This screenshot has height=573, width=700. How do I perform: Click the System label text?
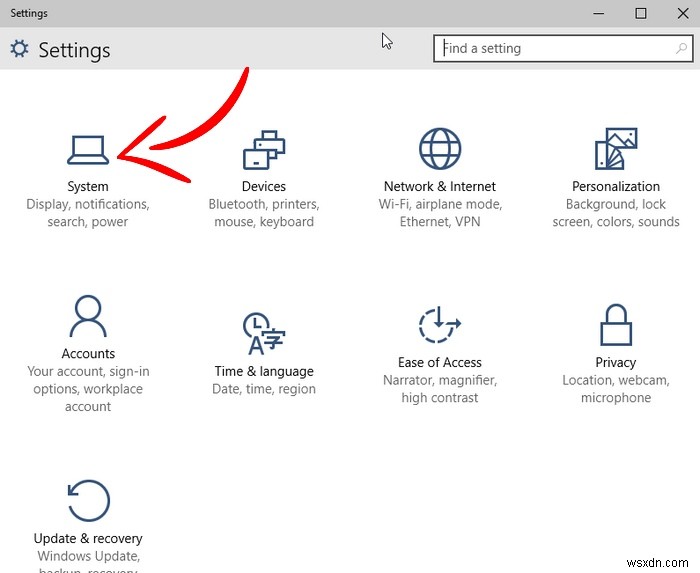(88, 186)
